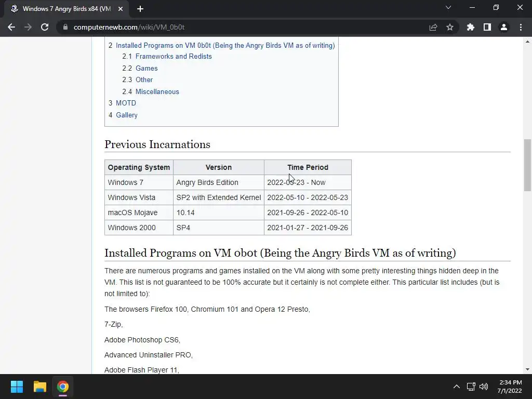This screenshot has height=399, width=532.
Task: Click the 2021-09-26 - 2022-05-10 cell
Action: point(308,212)
